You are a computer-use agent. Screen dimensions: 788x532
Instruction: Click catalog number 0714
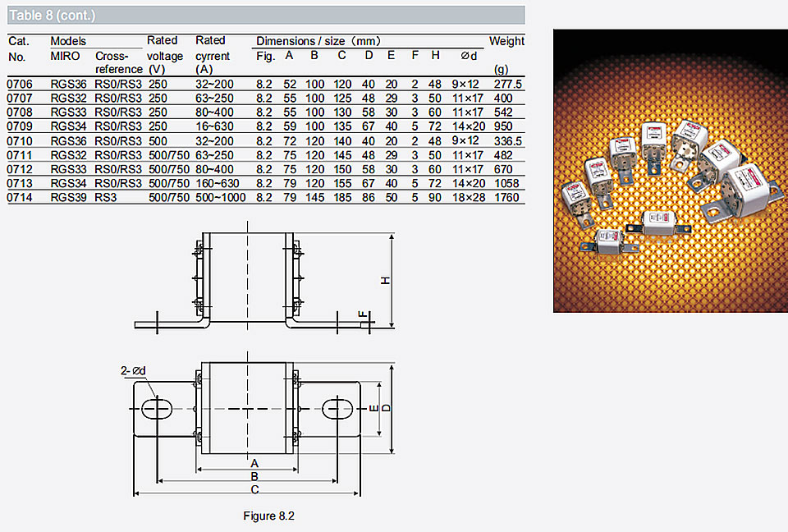click(20, 198)
